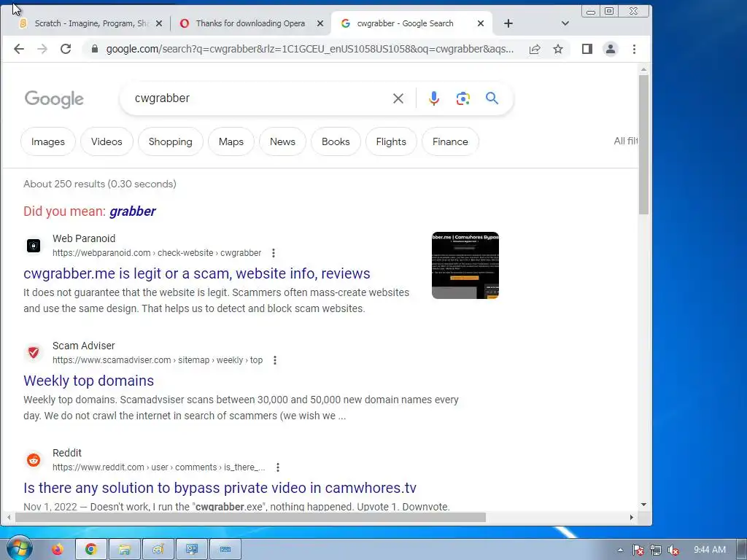Open more options for Scam Adviser result

275,360
